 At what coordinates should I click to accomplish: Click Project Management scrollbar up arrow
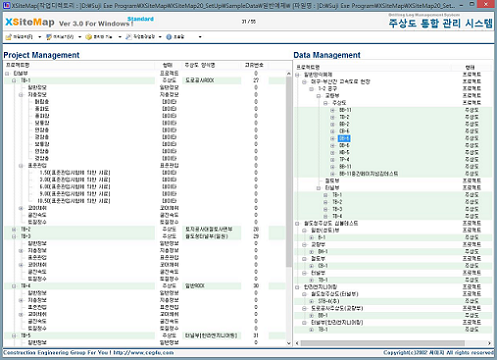(x=289, y=73)
